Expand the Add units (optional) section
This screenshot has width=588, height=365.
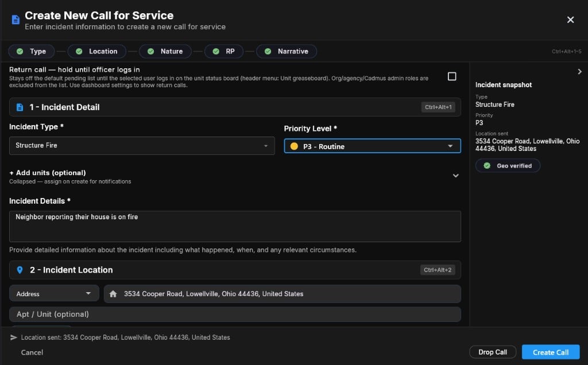235,177
